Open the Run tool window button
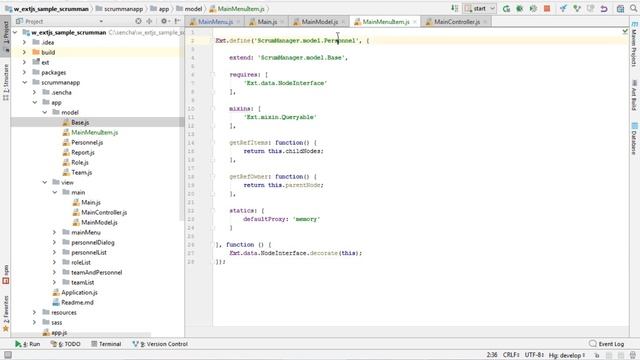Screen dimensions: 640x360 click(28, 344)
